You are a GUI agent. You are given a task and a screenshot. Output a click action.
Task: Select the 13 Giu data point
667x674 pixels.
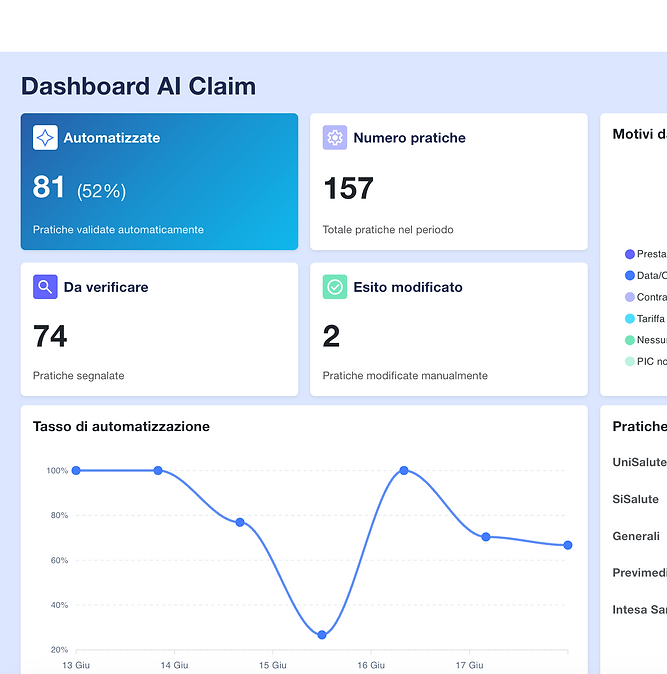[x=76, y=470]
